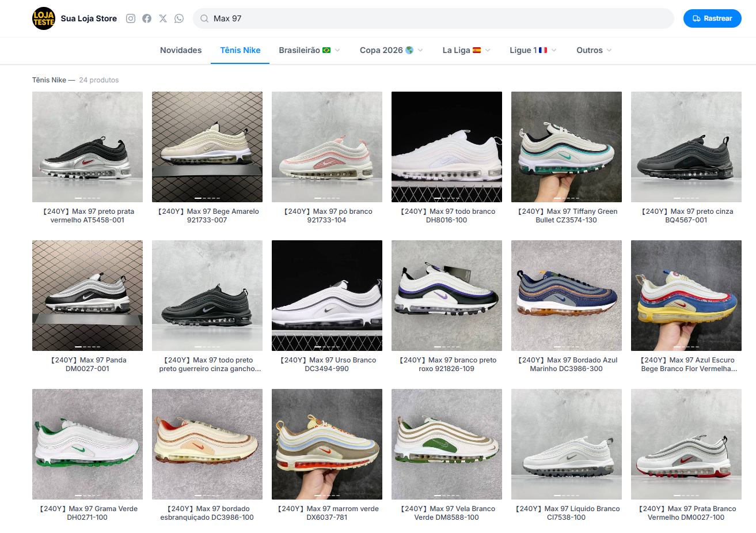The width and height of the screenshot is (756, 533).
Task: Open the Max 97 todo branco image
Action: (447, 147)
